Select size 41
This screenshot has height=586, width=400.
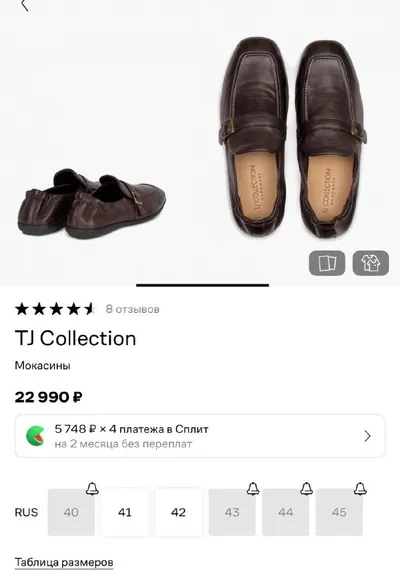pyautogui.click(x=125, y=512)
